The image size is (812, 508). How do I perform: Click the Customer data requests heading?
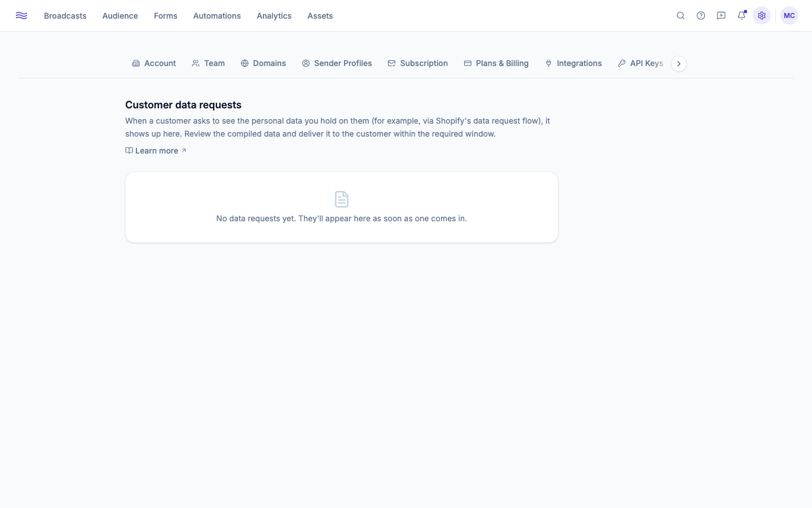183,105
